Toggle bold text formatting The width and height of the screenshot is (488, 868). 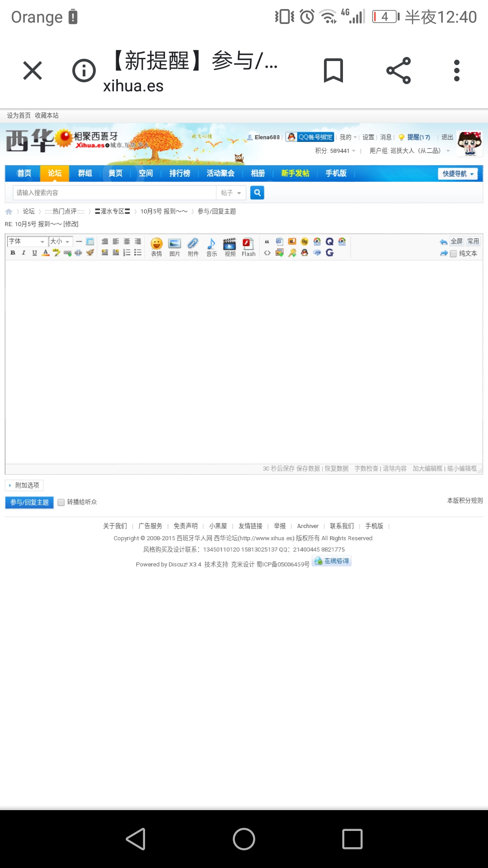13,253
